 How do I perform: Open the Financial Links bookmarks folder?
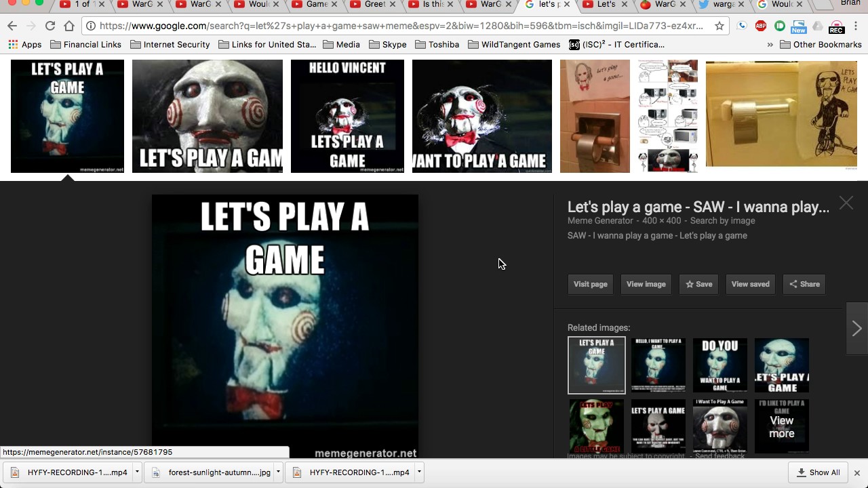coord(86,45)
